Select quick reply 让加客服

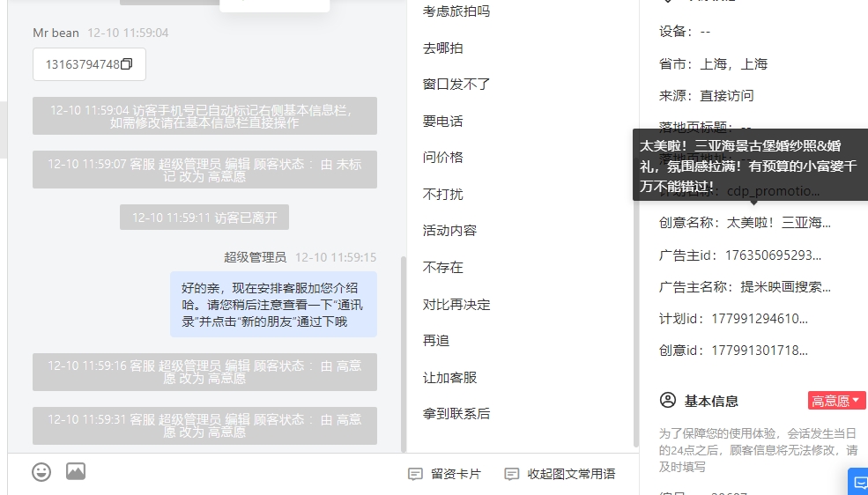[x=449, y=377]
